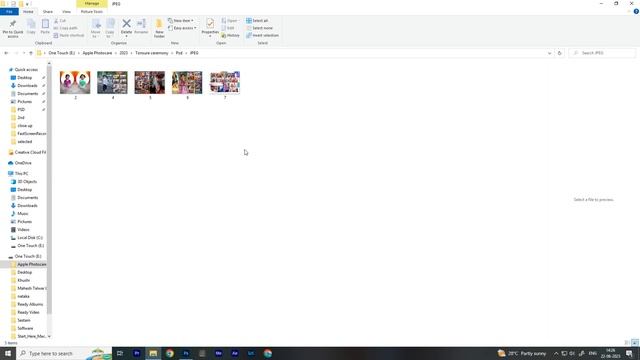The width and height of the screenshot is (640, 360).
Task: Click 2023 in the address path
Action: point(124,53)
